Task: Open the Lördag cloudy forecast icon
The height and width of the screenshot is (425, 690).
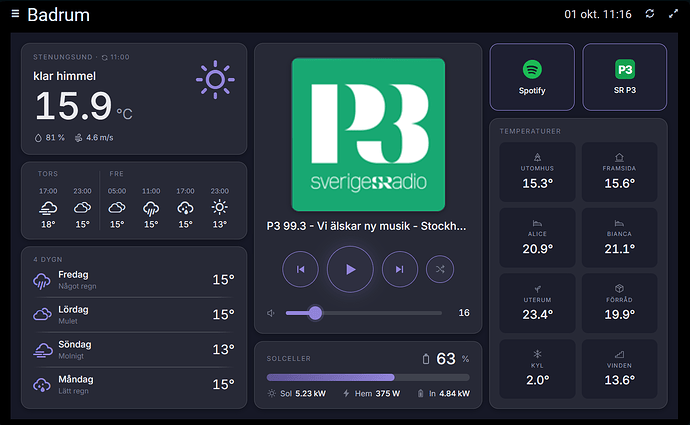Action: pos(42,315)
